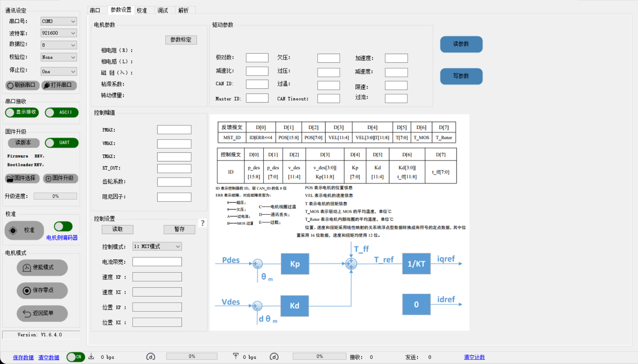Click the send rate progress bar in status bar
Screen dimensions: 638x364
coord(319,356)
